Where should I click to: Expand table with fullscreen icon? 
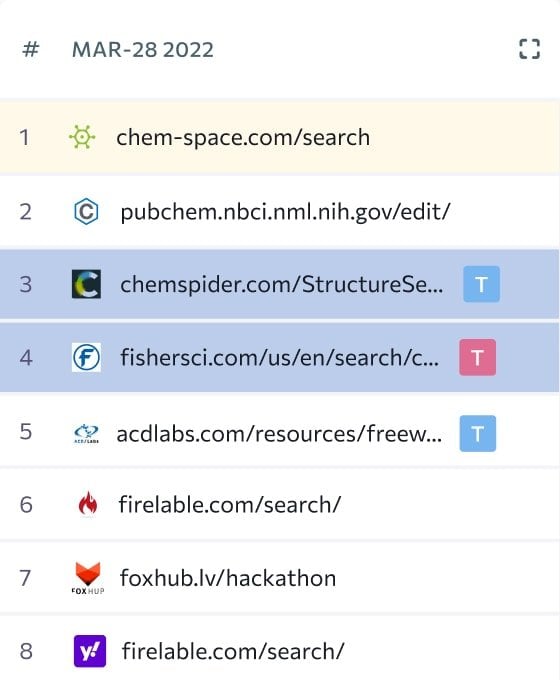529,49
